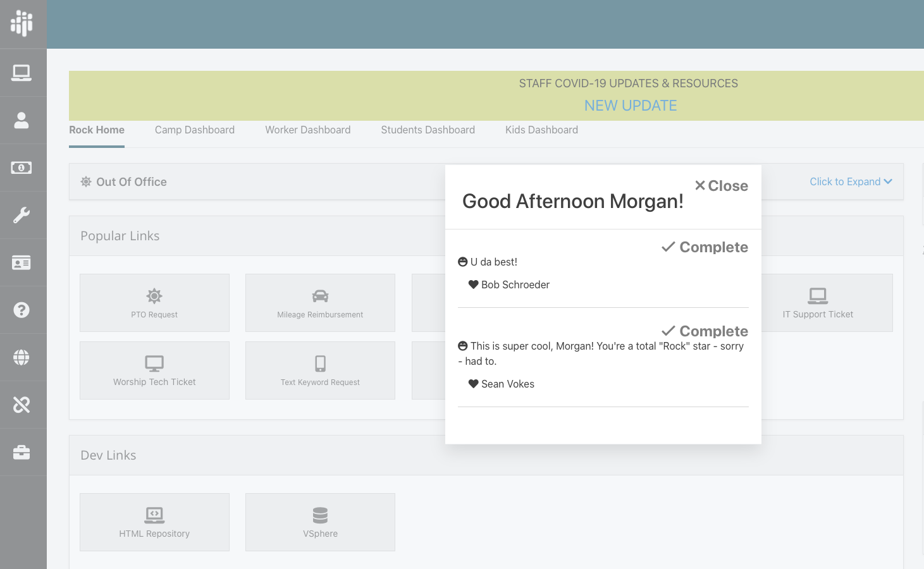
Task: Open the person icon sidebar menu
Action: click(x=22, y=120)
